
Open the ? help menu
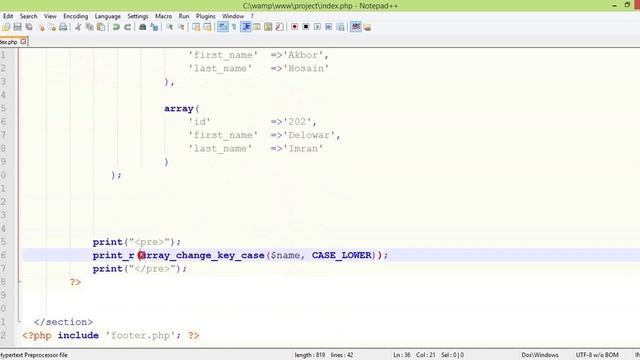[x=252, y=16]
